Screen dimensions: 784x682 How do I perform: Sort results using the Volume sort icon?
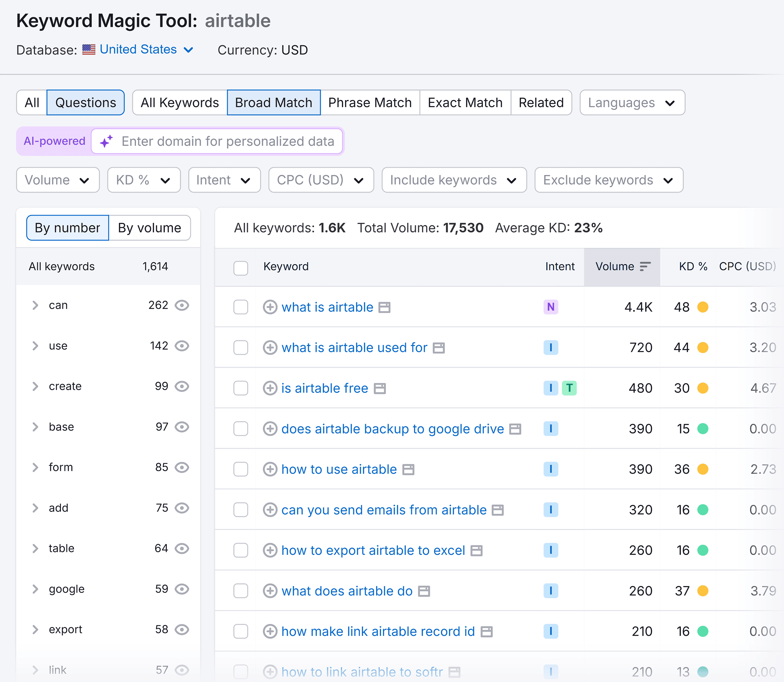[645, 266]
